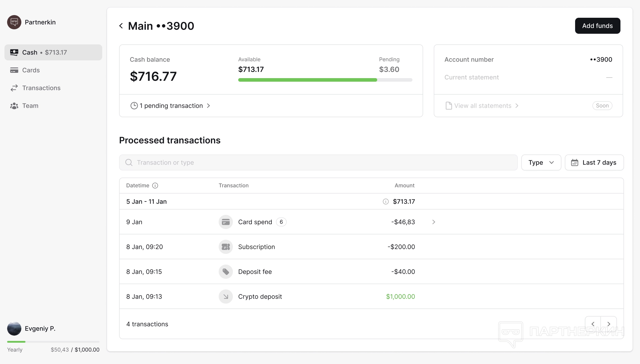This screenshot has width=640, height=364.
Task: Click info icon next to $713.17 total
Action: [x=385, y=202]
